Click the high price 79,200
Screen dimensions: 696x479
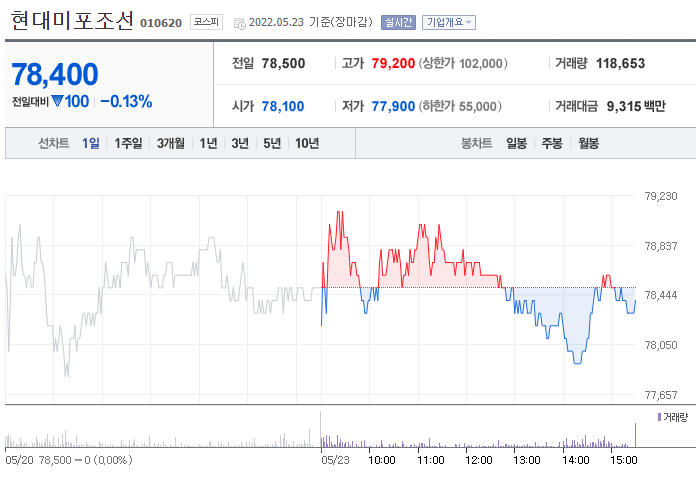coord(393,63)
